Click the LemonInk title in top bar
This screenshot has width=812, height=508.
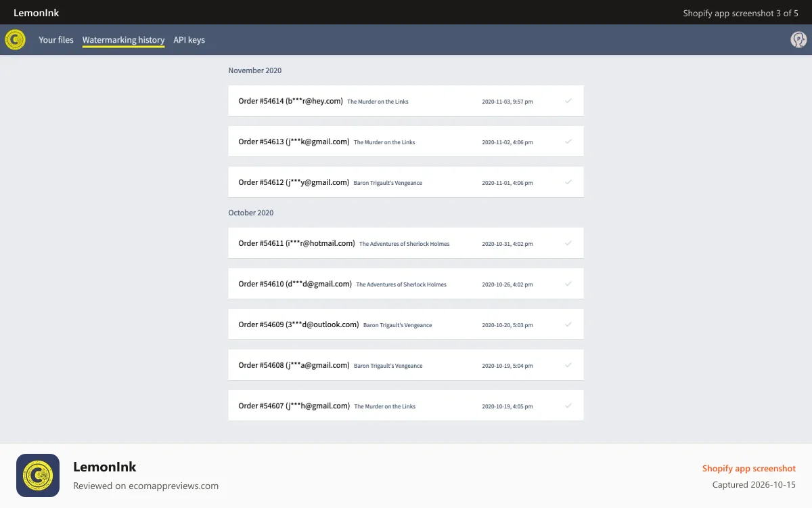click(x=37, y=13)
